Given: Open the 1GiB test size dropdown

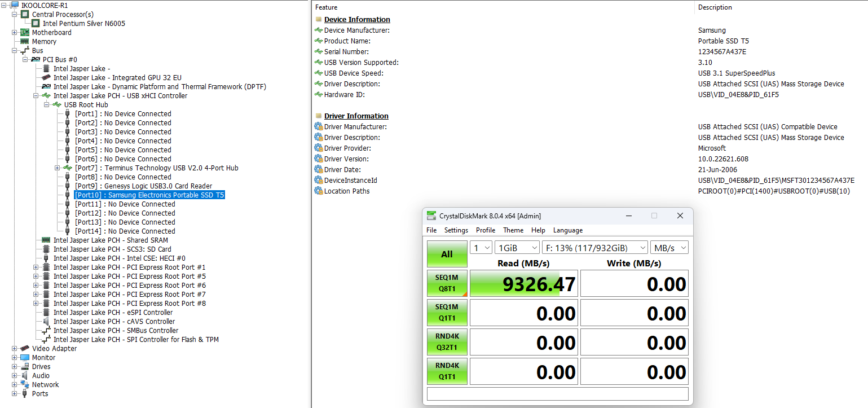Looking at the screenshot, I should point(516,247).
